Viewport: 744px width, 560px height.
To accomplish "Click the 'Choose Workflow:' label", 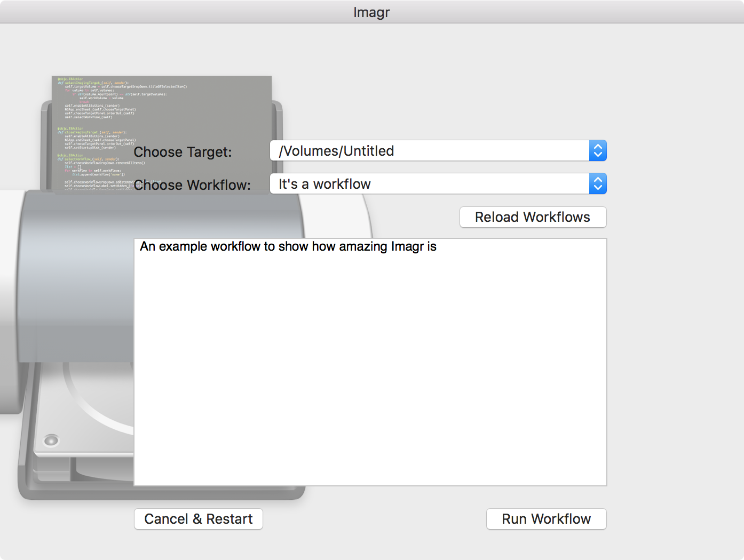I will click(x=192, y=185).
